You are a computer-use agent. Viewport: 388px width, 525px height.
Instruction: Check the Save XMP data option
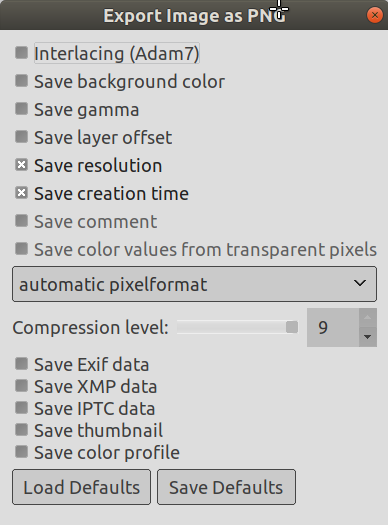pyautogui.click(x=21, y=386)
